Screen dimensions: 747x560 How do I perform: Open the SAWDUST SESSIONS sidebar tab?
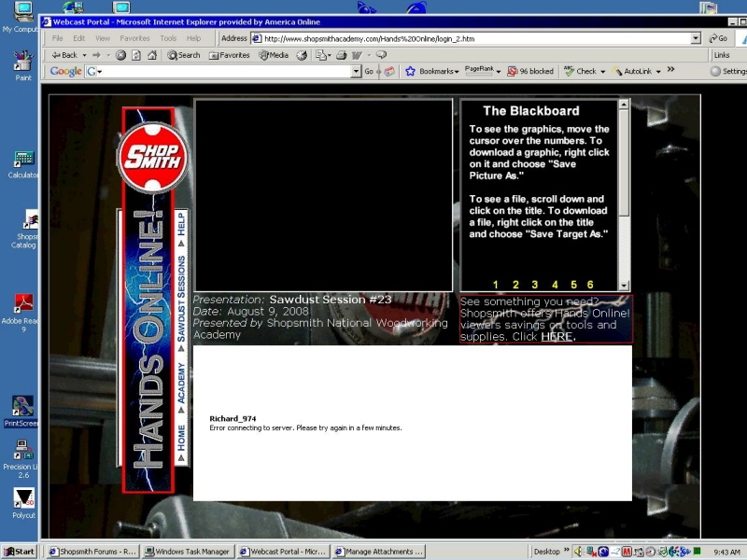tap(181, 299)
